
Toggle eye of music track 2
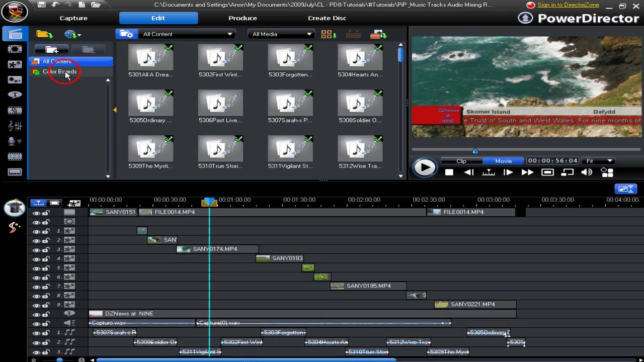36,342
